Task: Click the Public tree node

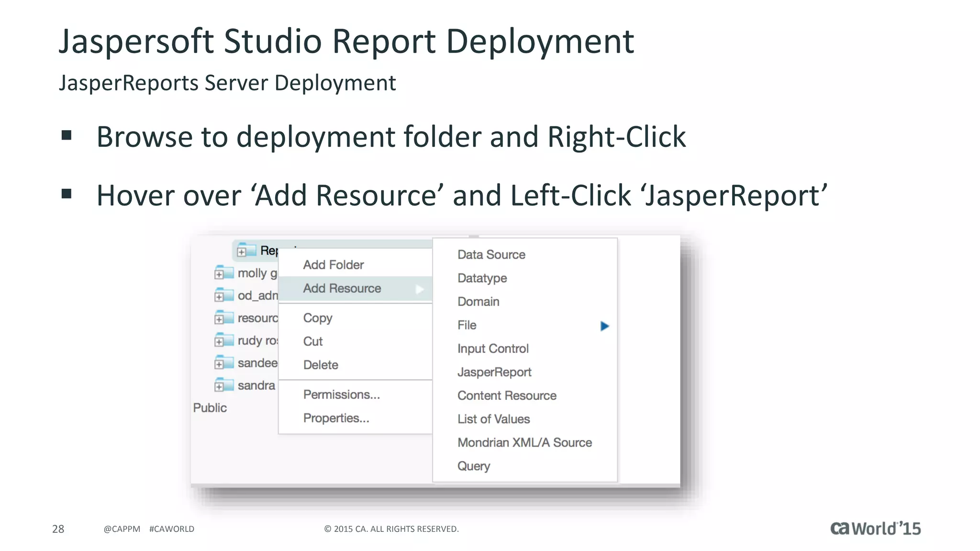Action: 210,408
